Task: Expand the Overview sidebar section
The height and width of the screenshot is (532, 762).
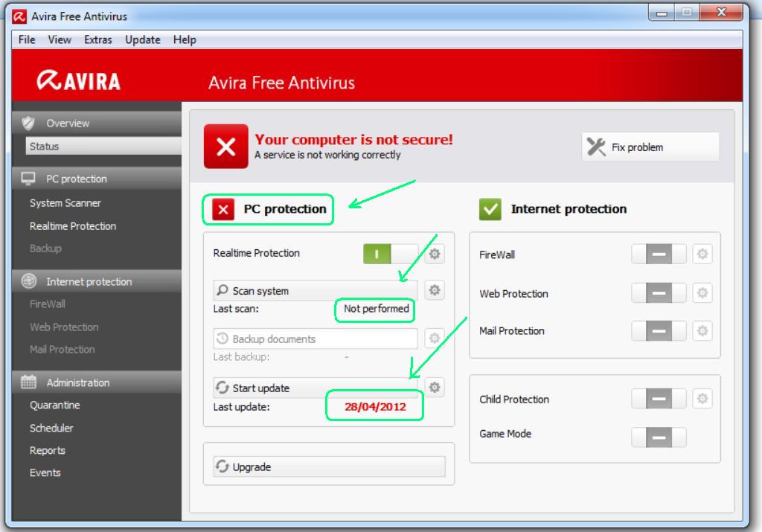Action: tap(97, 123)
